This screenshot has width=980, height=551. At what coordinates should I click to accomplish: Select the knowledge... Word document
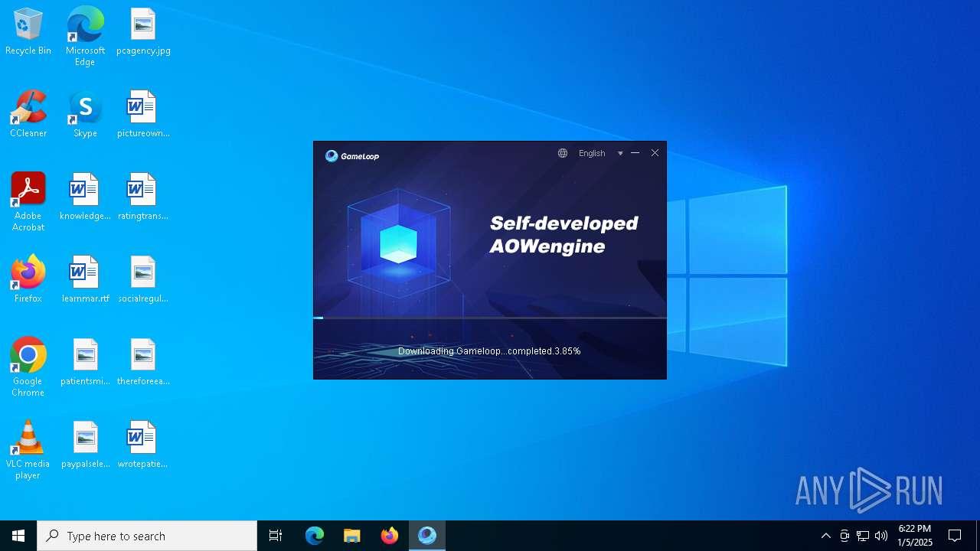pos(85,197)
